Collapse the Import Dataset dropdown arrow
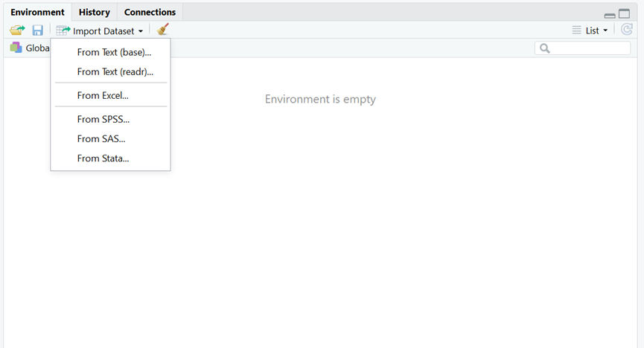644x348 pixels. (x=141, y=31)
